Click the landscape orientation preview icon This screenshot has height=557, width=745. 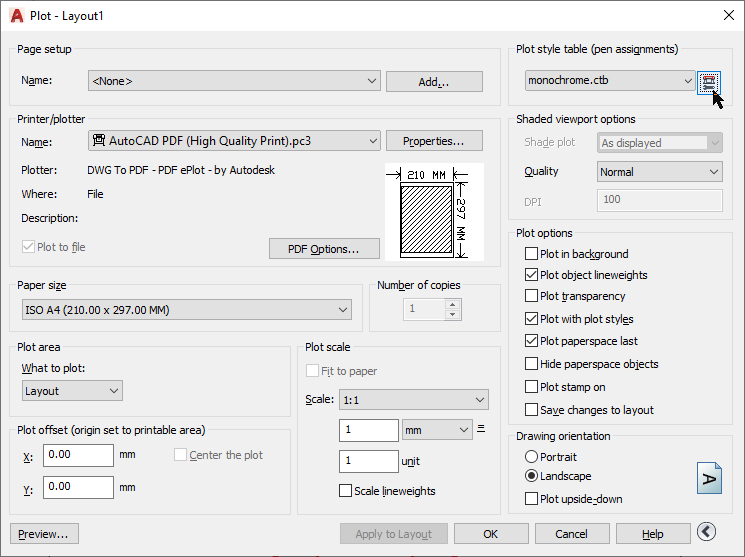[708, 479]
